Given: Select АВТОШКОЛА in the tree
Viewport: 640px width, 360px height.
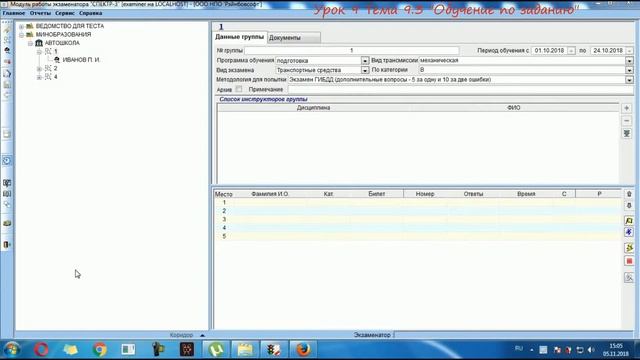Looking at the screenshot, I should pyautogui.click(x=62, y=43).
